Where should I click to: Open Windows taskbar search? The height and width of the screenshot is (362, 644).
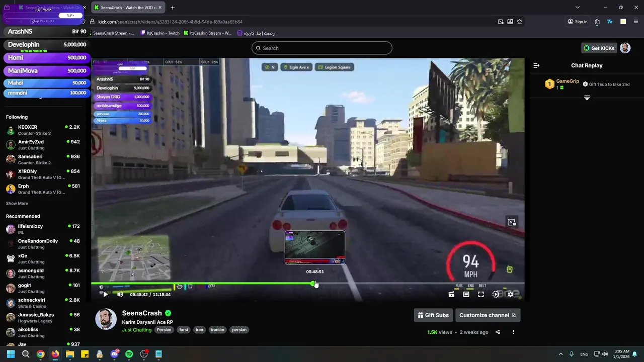coord(26,354)
